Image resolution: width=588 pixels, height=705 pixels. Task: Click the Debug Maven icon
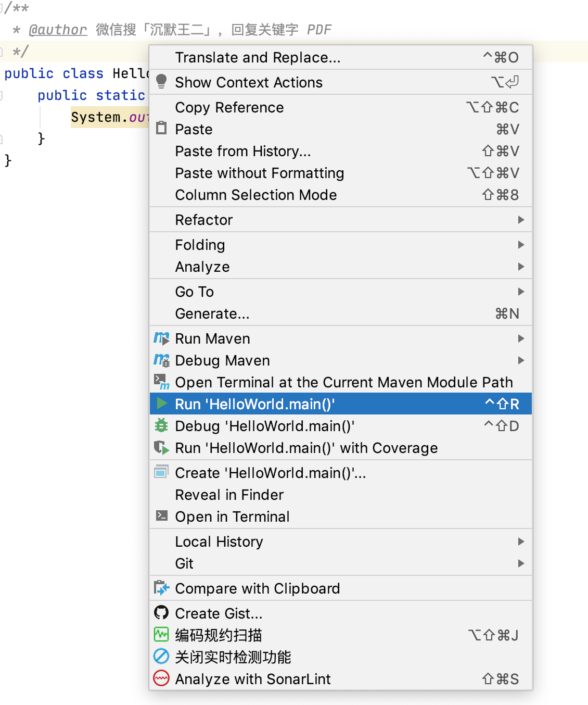pos(161,360)
